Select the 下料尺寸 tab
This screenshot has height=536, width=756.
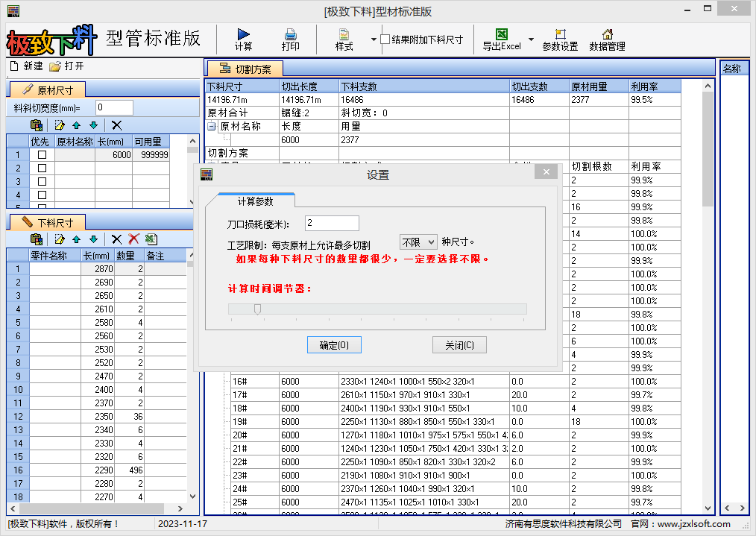coord(48,223)
